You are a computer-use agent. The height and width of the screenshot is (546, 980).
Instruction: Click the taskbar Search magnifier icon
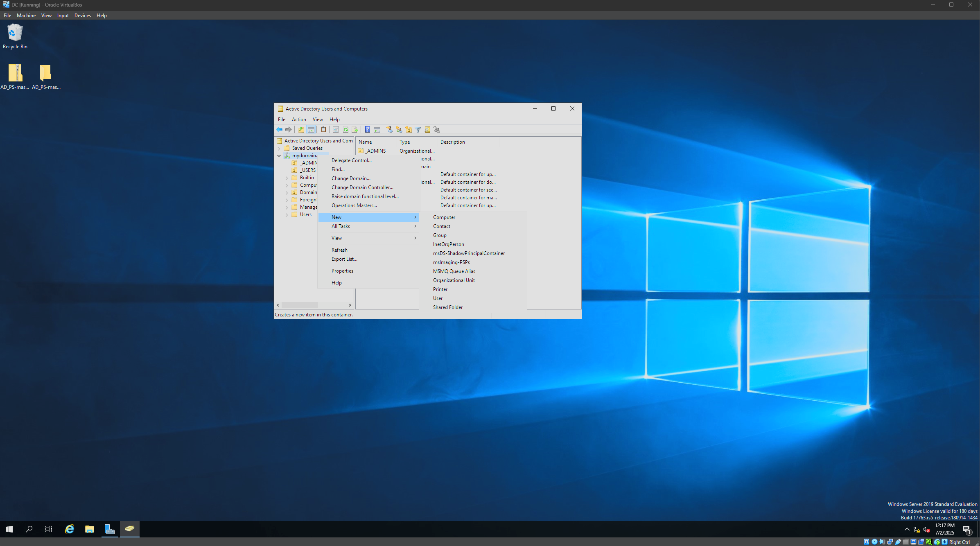click(29, 529)
